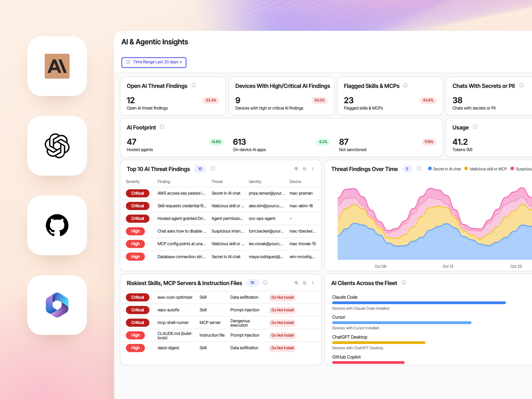Click the GitHub logo tile
Viewport: 532px width, 399px height.
point(57,225)
